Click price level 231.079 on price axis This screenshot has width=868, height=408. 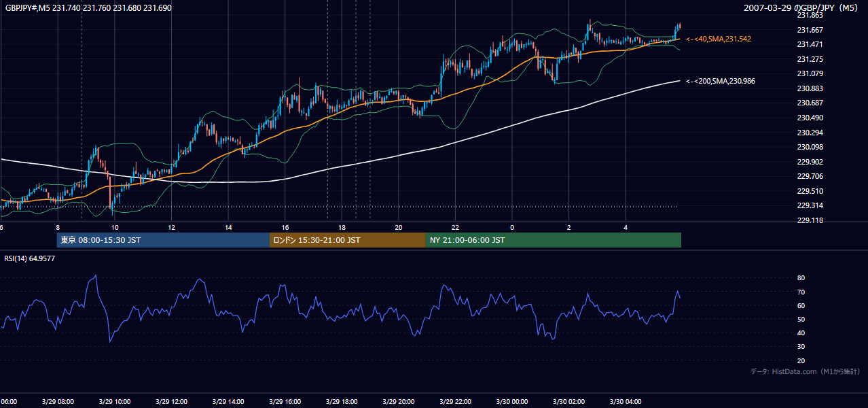click(810, 73)
